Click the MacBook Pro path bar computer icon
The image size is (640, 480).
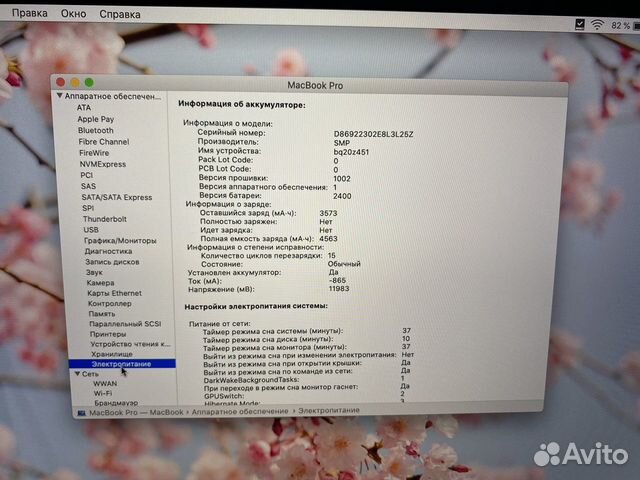pos(82,413)
